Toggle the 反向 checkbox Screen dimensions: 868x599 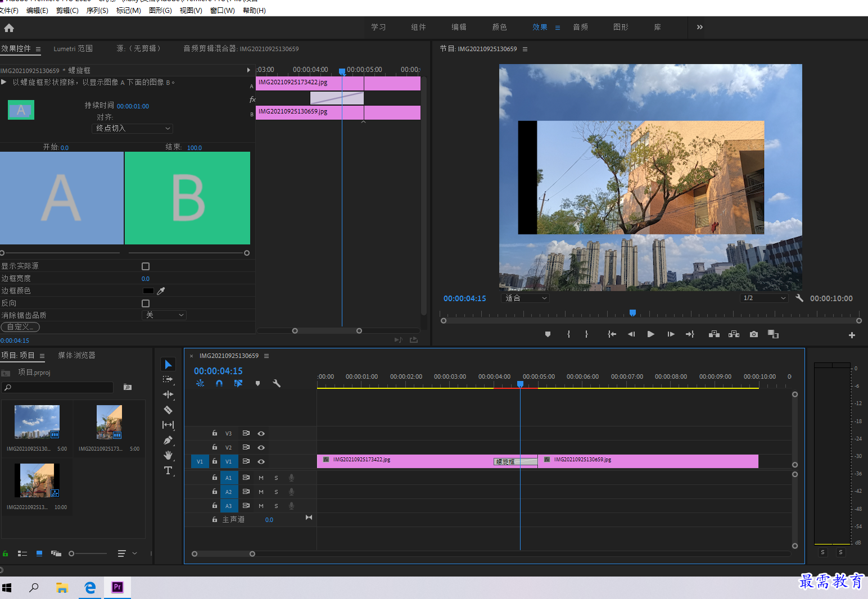pos(146,303)
